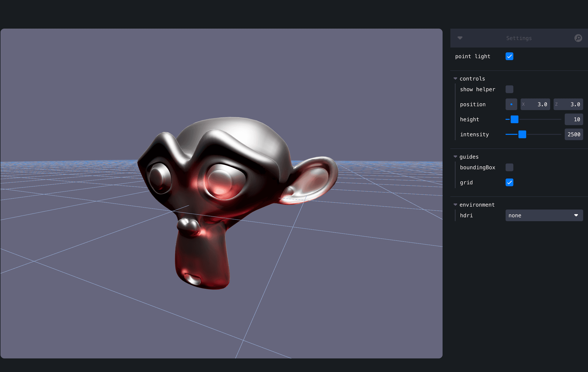Collapse the controls section

click(x=455, y=78)
